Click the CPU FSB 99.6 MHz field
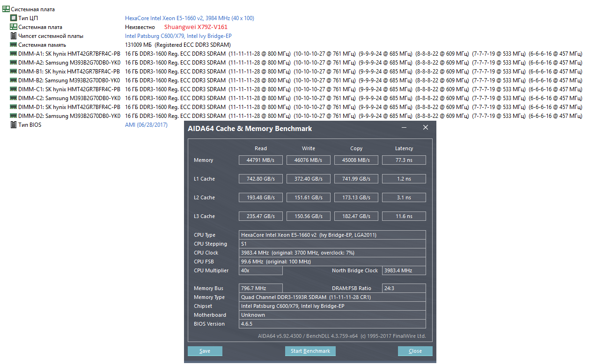 (332, 262)
